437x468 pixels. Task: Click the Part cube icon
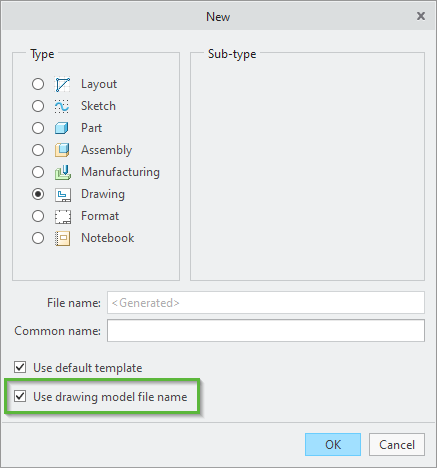coord(62,128)
